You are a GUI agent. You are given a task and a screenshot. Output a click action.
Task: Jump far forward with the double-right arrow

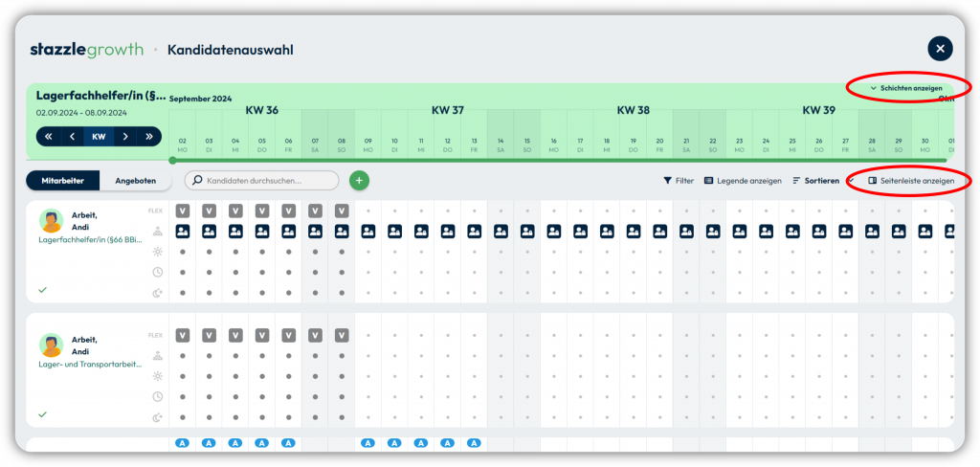pos(149,136)
